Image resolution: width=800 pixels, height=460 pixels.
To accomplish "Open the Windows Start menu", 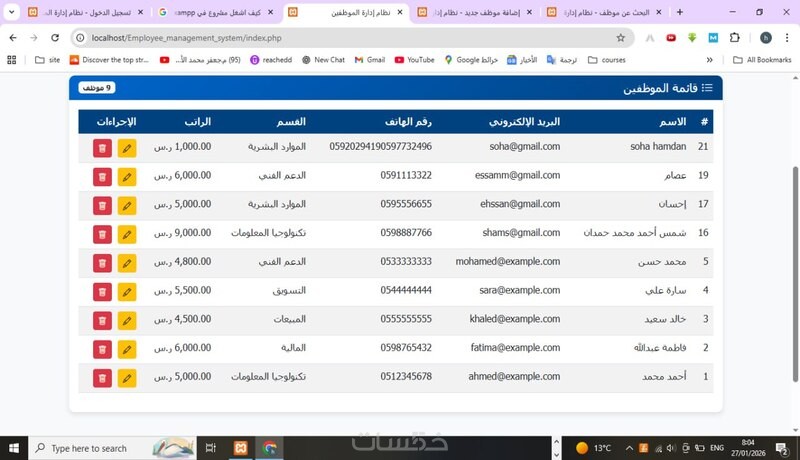I will point(14,448).
